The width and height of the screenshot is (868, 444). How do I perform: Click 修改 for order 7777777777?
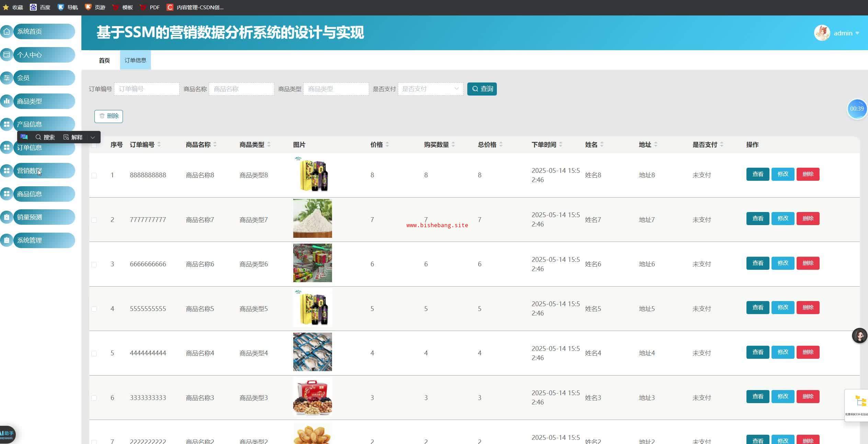[x=783, y=219]
